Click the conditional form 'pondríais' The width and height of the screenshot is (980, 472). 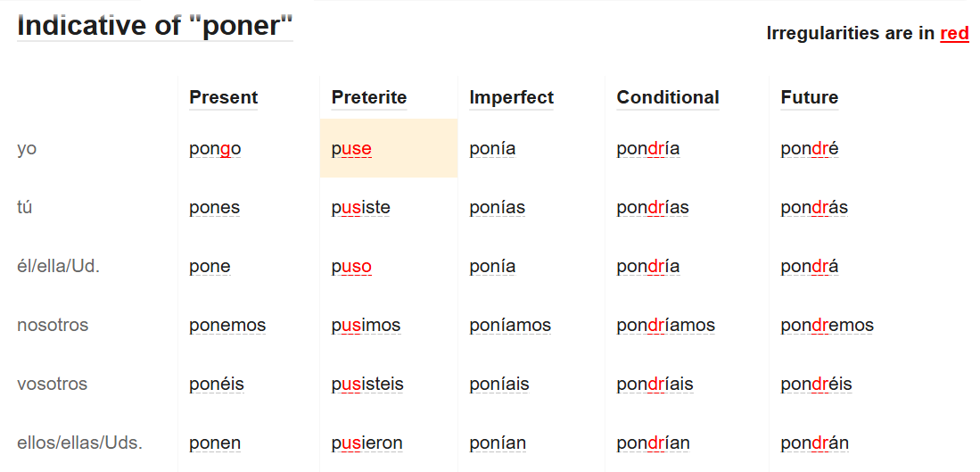click(655, 385)
